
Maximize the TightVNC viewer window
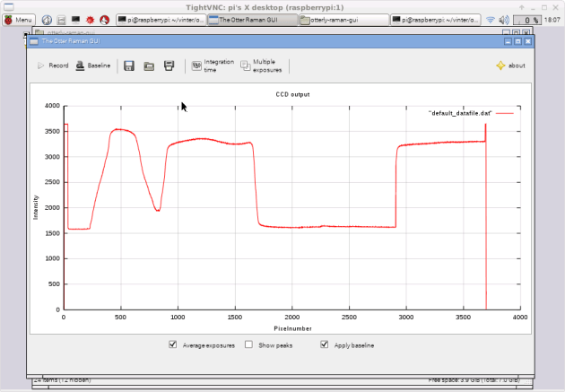[544, 7]
